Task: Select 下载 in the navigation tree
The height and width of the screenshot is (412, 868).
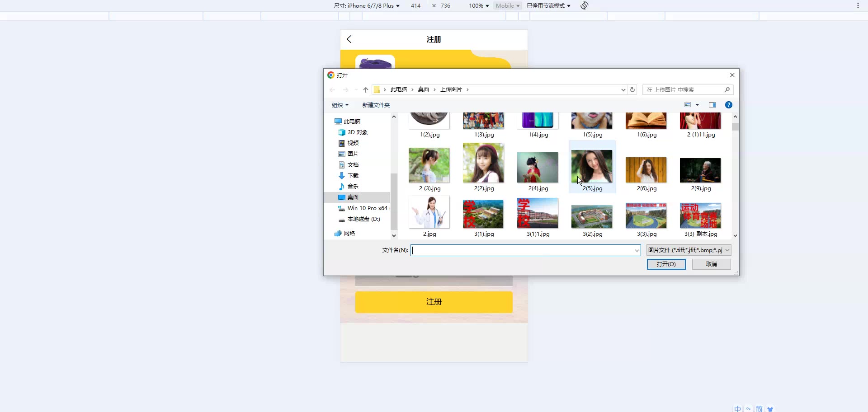Action: pyautogui.click(x=353, y=176)
